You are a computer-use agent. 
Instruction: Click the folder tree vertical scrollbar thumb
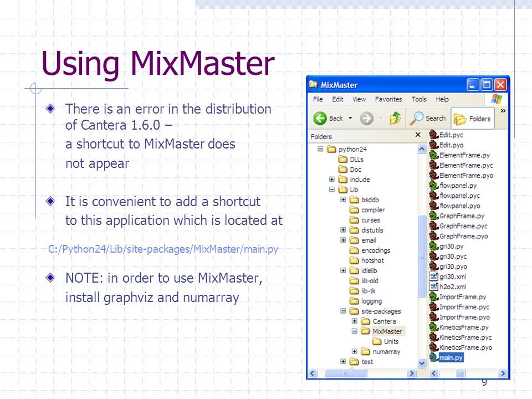point(422,256)
